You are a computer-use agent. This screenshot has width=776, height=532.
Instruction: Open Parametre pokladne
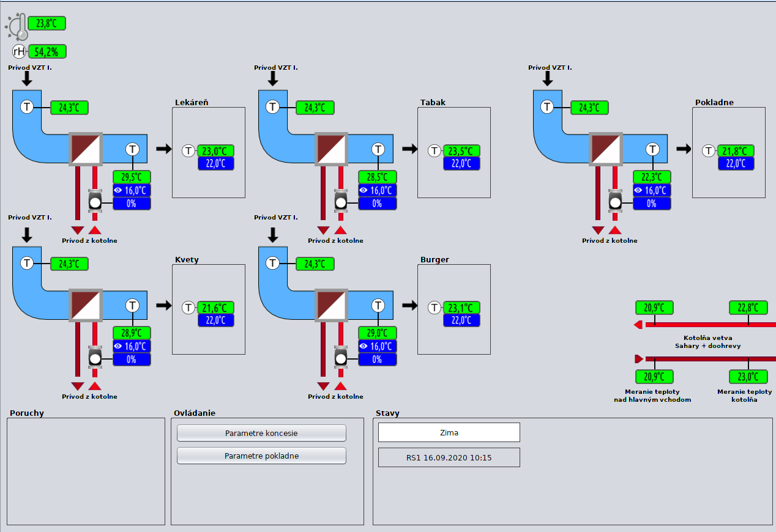click(261, 456)
